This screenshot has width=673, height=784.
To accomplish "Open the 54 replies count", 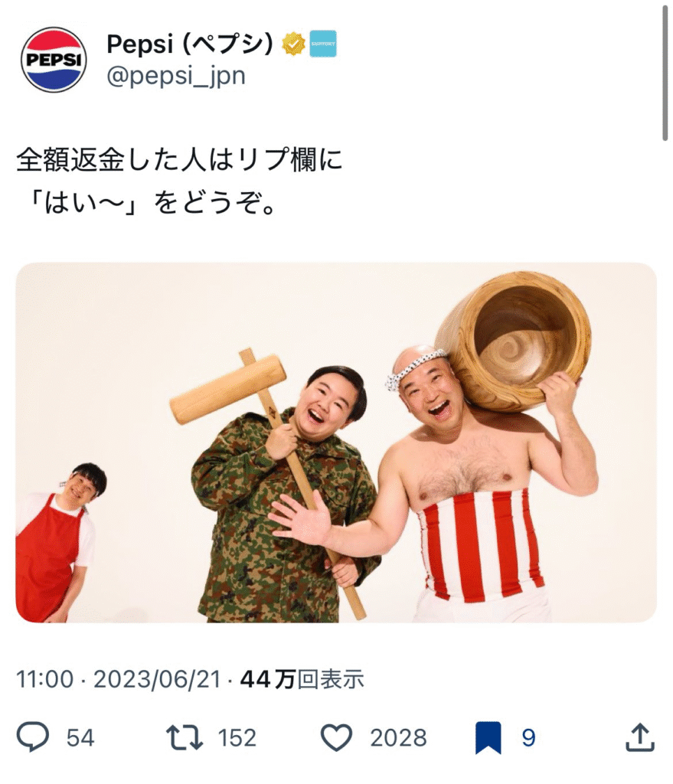I will pyautogui.click(x=80, y=737).
